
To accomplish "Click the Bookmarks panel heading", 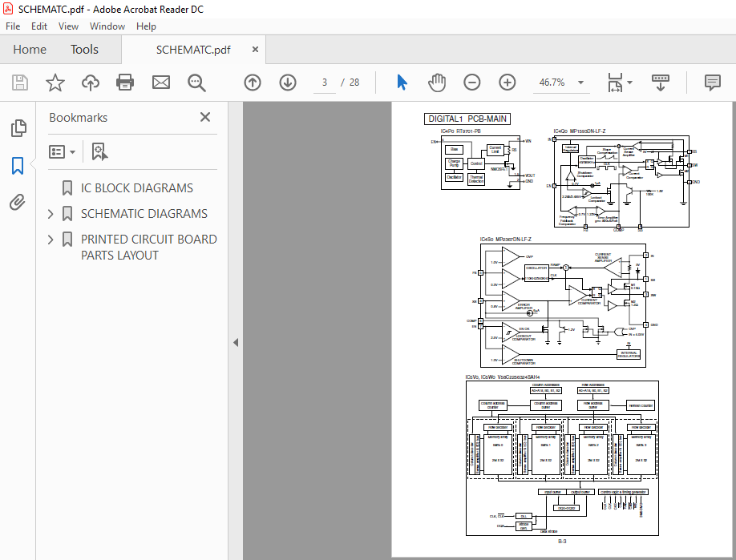I will (79, 118).
